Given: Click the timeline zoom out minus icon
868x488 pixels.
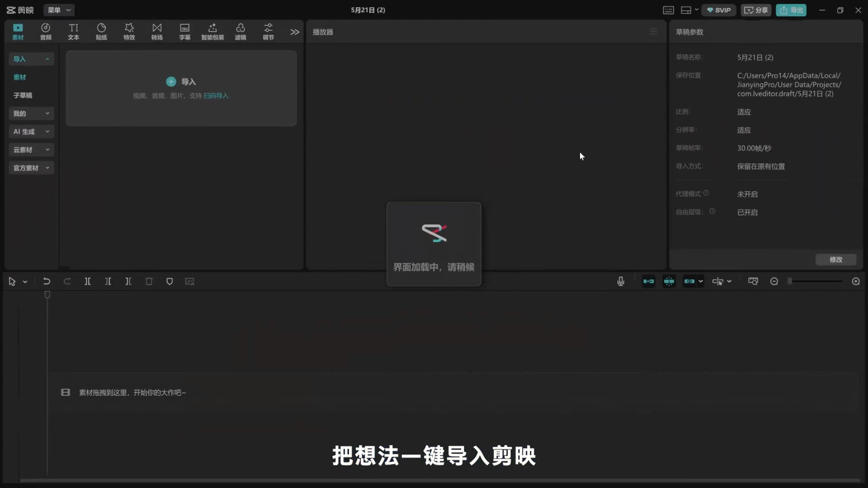Looking at the screenshot, I should click(x=774, y=281).
